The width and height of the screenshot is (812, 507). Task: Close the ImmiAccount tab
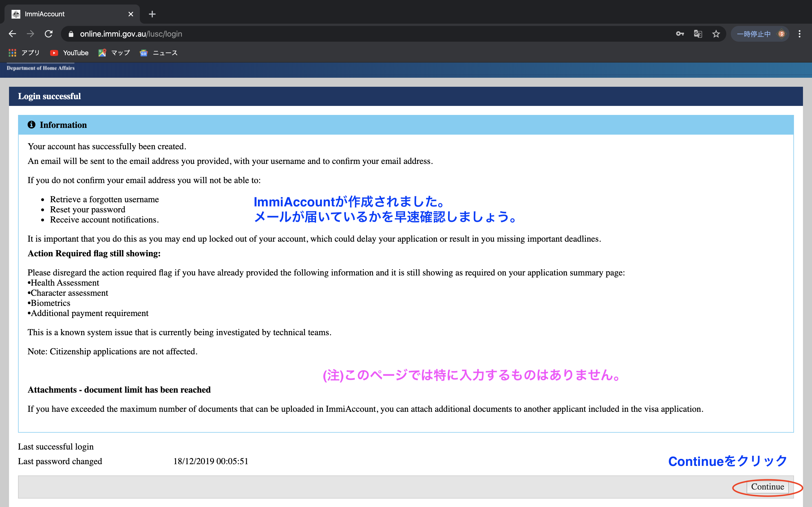[131, 14]
